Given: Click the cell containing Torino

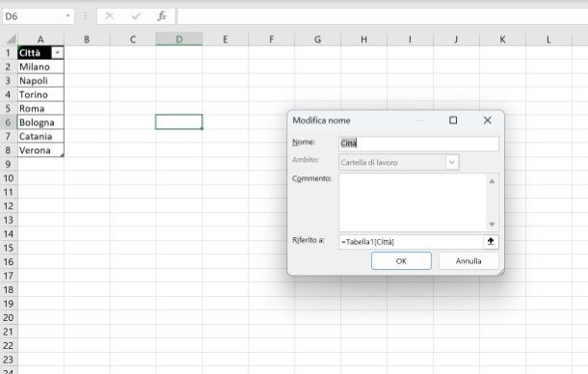Looking at the screenshot, I should (x=40, y=94).
